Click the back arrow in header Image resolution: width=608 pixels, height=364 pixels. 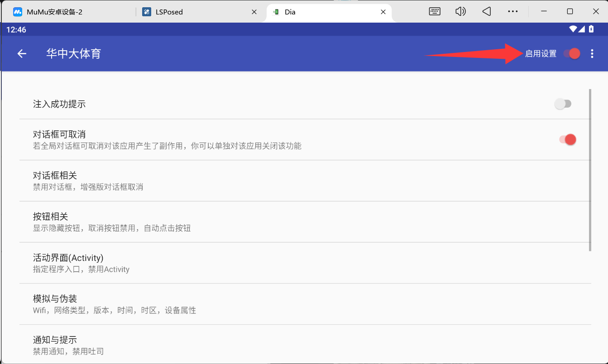(22, 54)
